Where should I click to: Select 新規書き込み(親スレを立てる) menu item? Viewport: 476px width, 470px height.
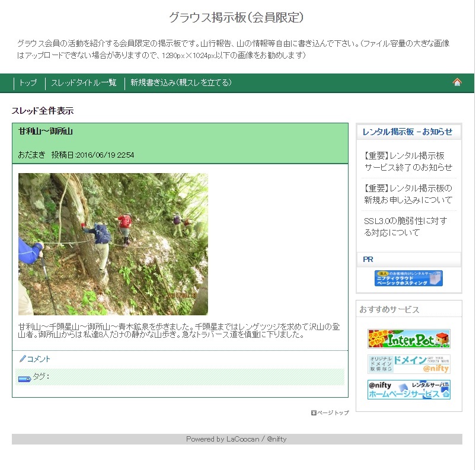tap(181, 82)
